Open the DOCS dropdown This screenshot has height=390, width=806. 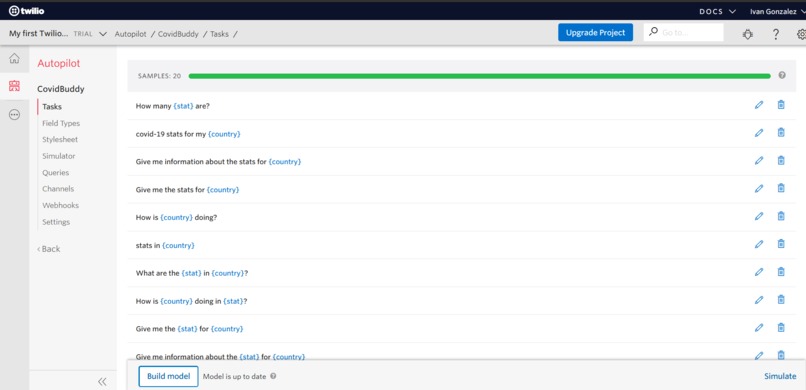click(717, 11)
